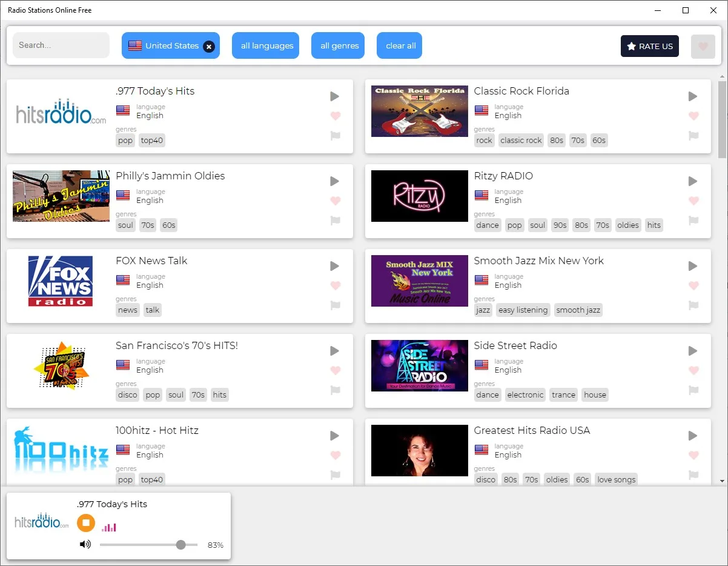Play FOX News Talk station
The height and width of the screenshot is (566, 728).
tap(335, 266)
